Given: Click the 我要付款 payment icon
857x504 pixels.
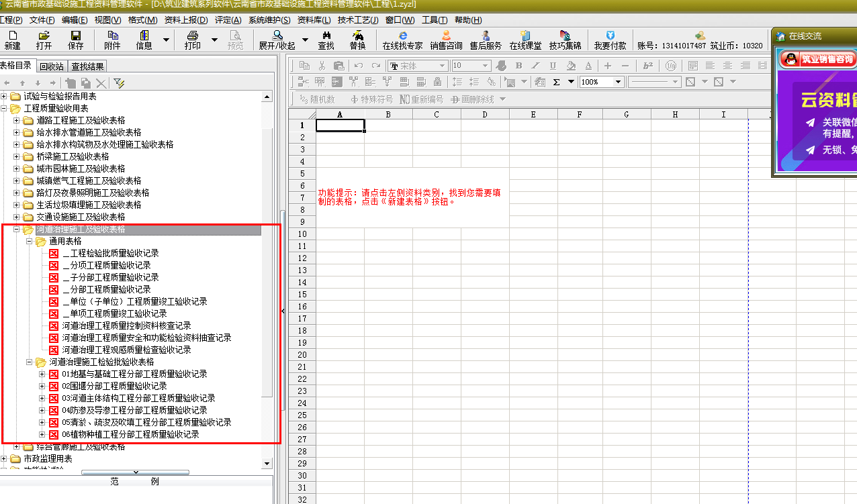Looking at the screenshot, I should coord(610,40).
